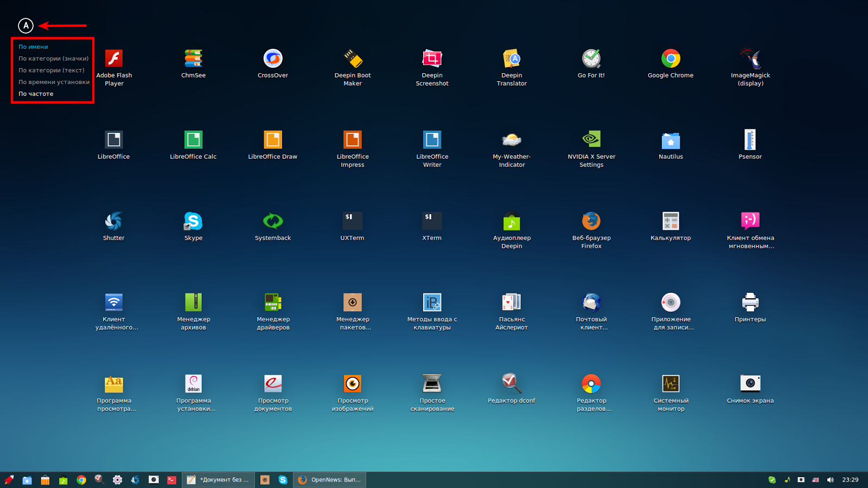Open Google Chrome in the launcher grid
The image size is (868, 488).
click(671, 59)
